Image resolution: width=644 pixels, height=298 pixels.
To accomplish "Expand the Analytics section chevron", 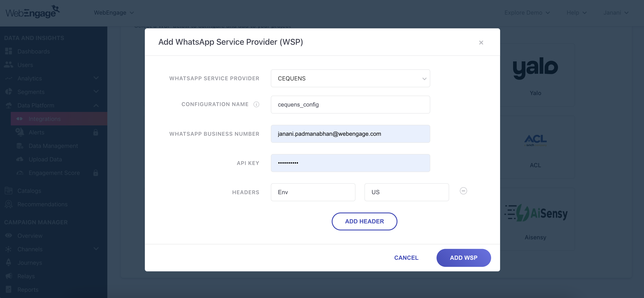I will pos(96,78).
